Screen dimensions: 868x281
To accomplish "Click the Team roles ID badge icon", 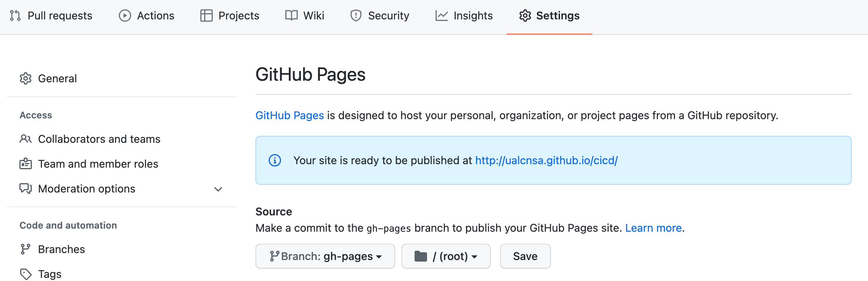I will tap(26, 164).
